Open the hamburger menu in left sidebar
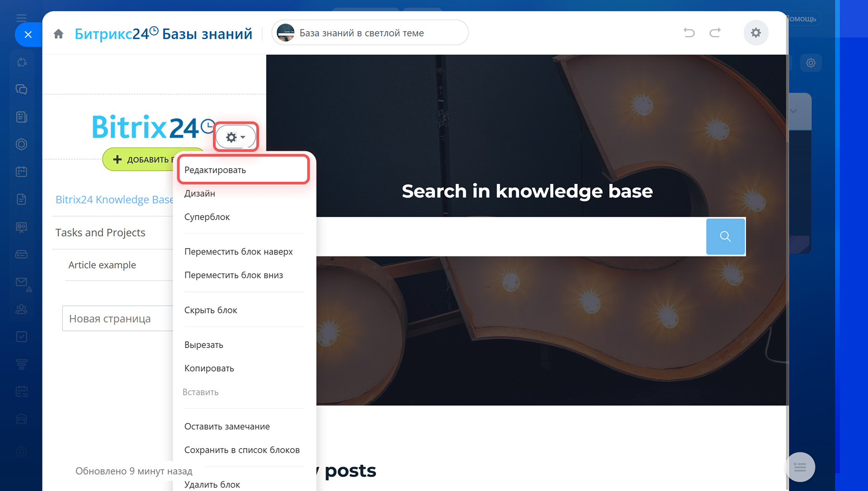The image size is (868, 491). (21, 18)
